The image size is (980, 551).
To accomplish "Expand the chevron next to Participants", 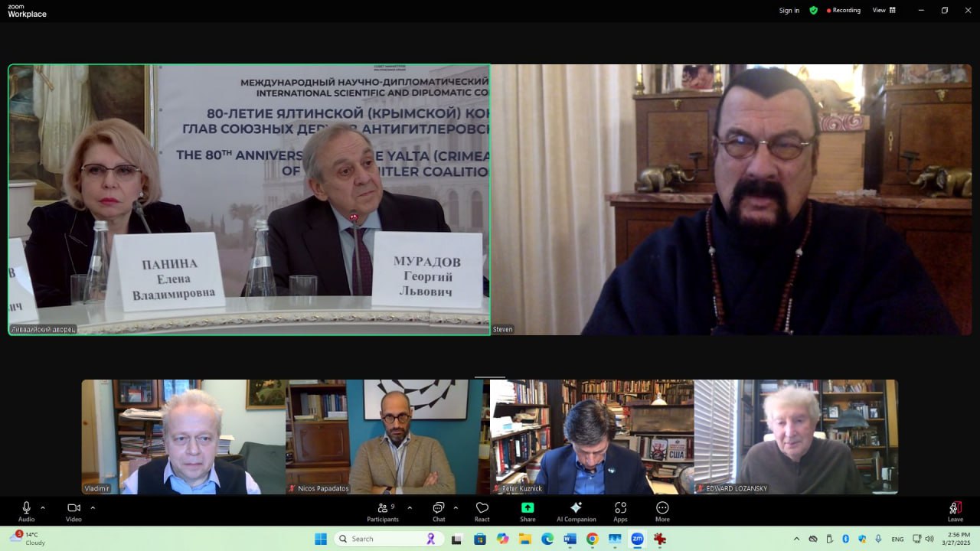I will [410, 507].
